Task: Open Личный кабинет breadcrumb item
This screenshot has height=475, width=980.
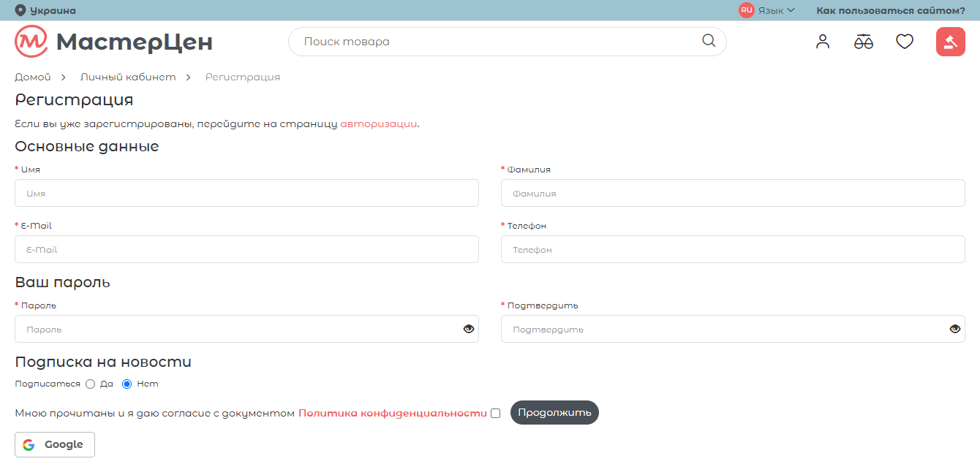Action: (128, 77)
